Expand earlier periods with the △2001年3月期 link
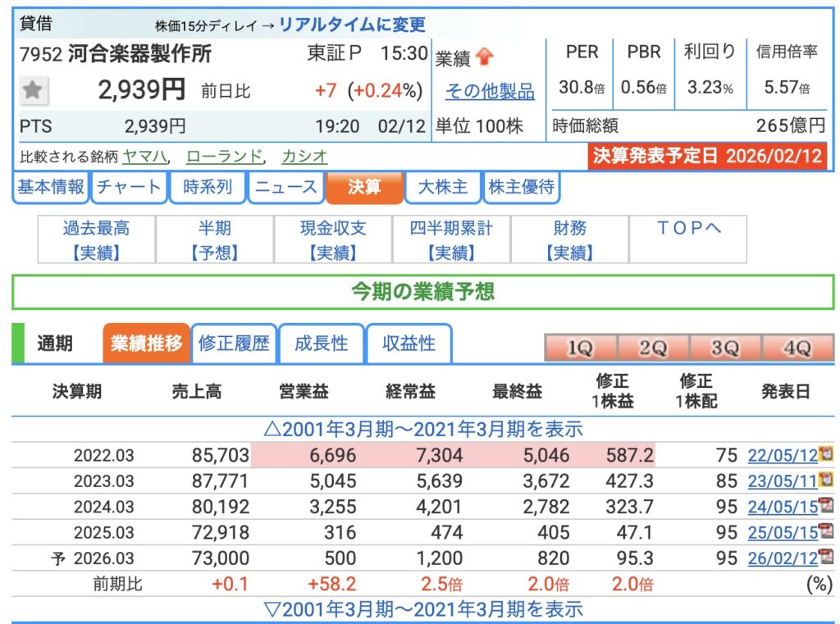Image resolution: width=840 pixels, height=624 pixels. coord(422,429)
